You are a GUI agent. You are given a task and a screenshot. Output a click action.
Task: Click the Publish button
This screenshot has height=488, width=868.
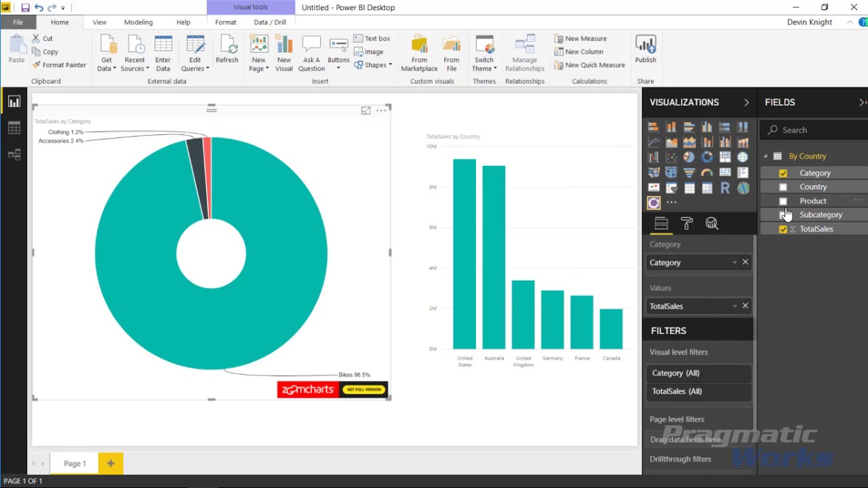click(646, 50)
